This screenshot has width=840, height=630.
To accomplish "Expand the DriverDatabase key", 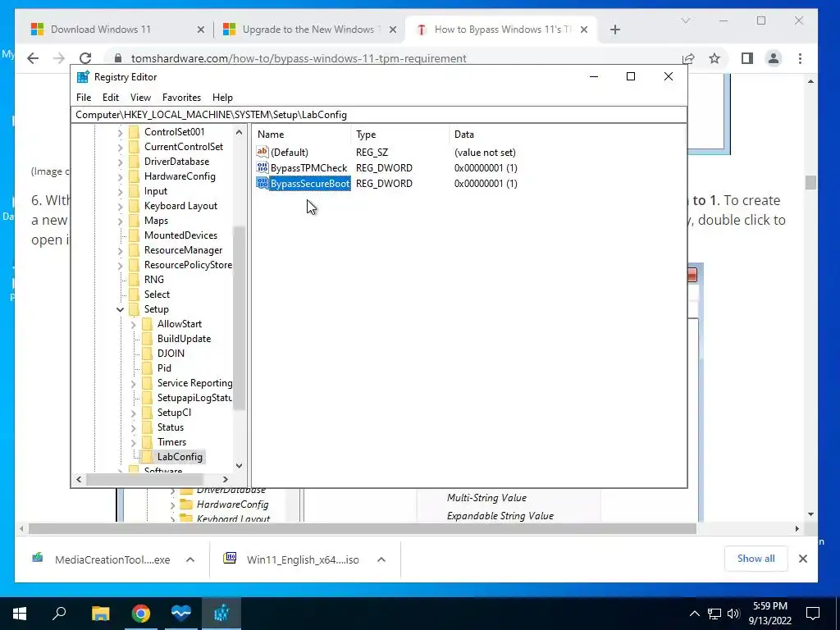I will (x=120, y=162).
